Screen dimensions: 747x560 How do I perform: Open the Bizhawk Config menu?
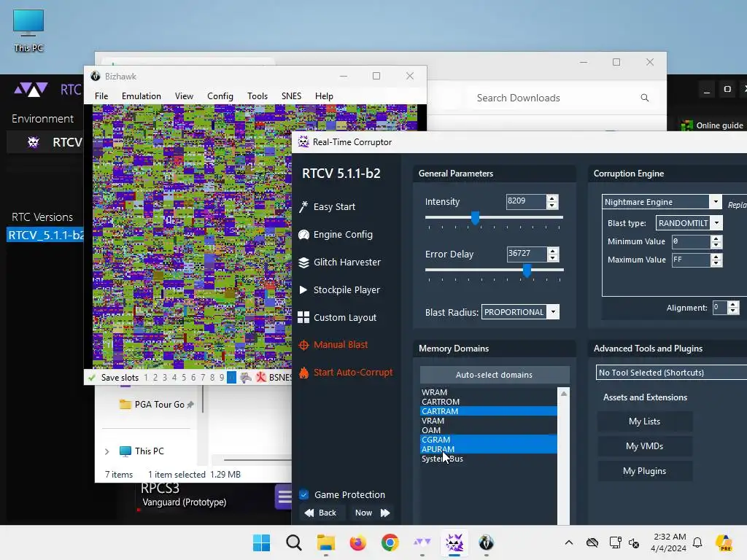point(220,96)
